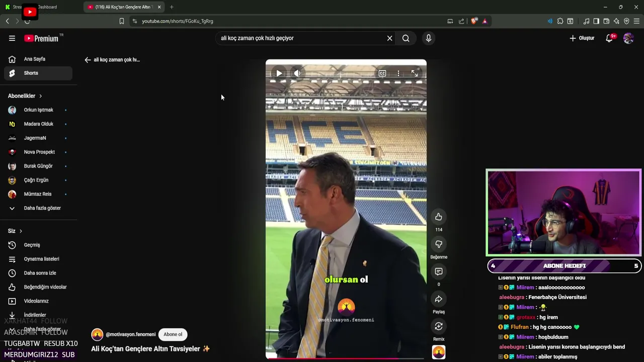
Task: Open the Short's three-dot menu
Action: click(x=398, y=73)
